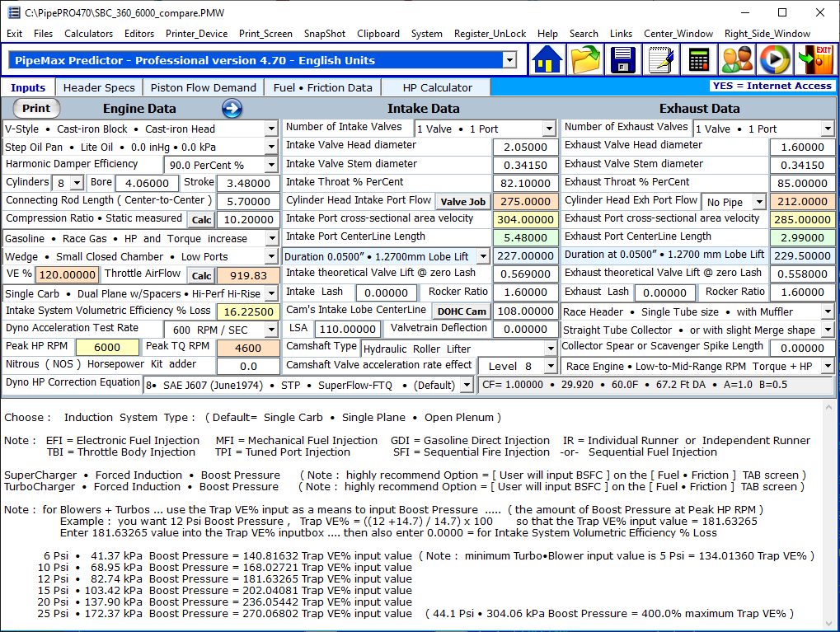Open the Cylinders count dropdown

(x=77, y=183)
